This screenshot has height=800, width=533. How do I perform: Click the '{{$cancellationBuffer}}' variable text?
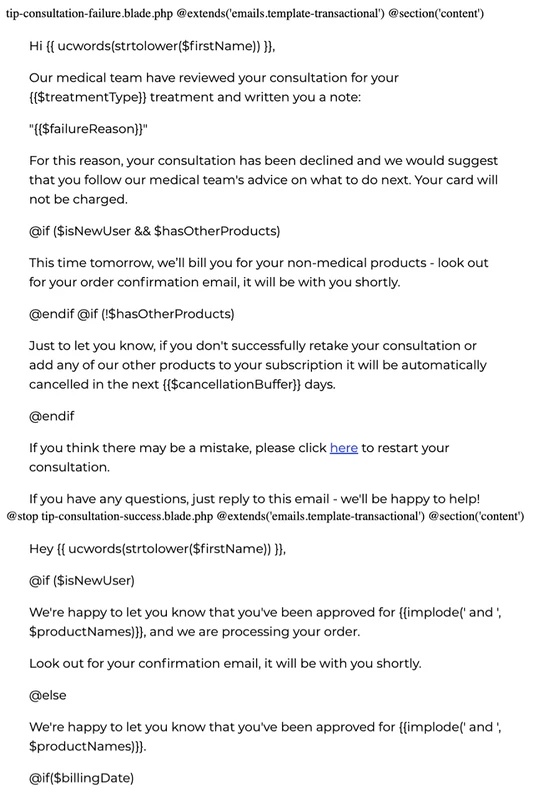pos(232,384)
